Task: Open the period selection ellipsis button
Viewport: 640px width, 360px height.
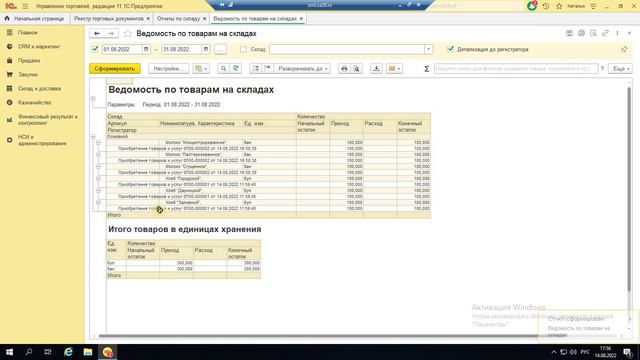Action: click(220, 49)
